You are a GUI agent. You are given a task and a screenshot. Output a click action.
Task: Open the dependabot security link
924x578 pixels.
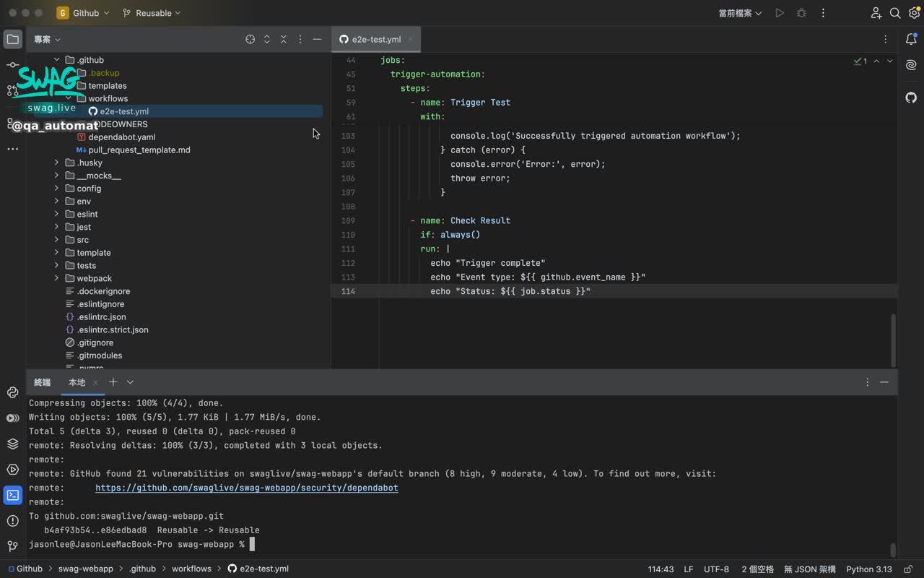(x=247, y=488)
